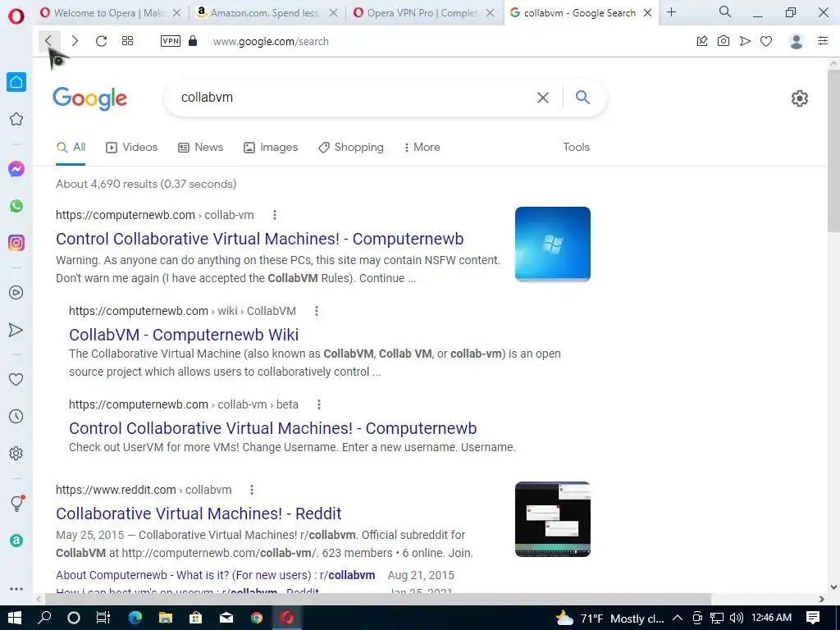840x630 pixels.
Task: Open Messenger in the sidebar
Action: click(x=16, y=169)
